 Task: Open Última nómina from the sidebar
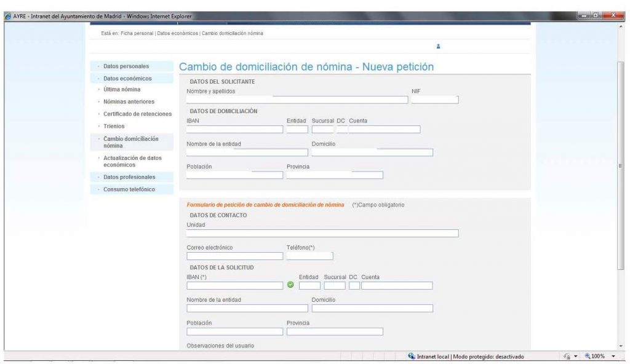click(122, 89)
